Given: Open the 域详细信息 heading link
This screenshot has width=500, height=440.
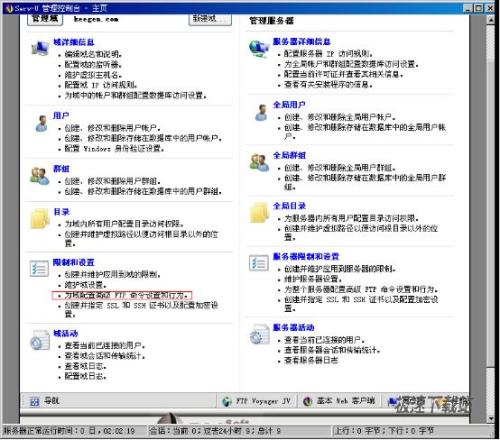Looking at the screenshot, I should [74, 42].
